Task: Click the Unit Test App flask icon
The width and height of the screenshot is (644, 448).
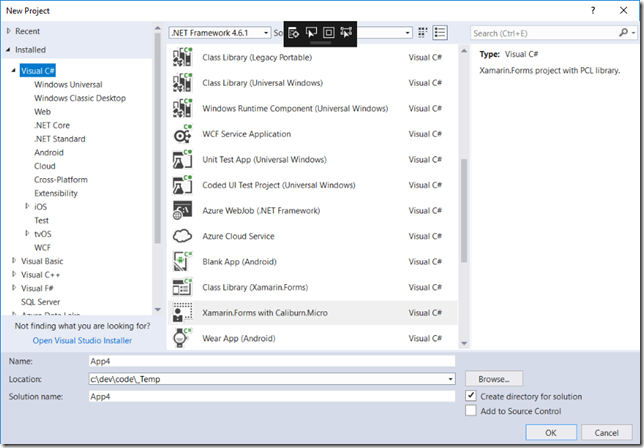Action: (x=182, y=160)
